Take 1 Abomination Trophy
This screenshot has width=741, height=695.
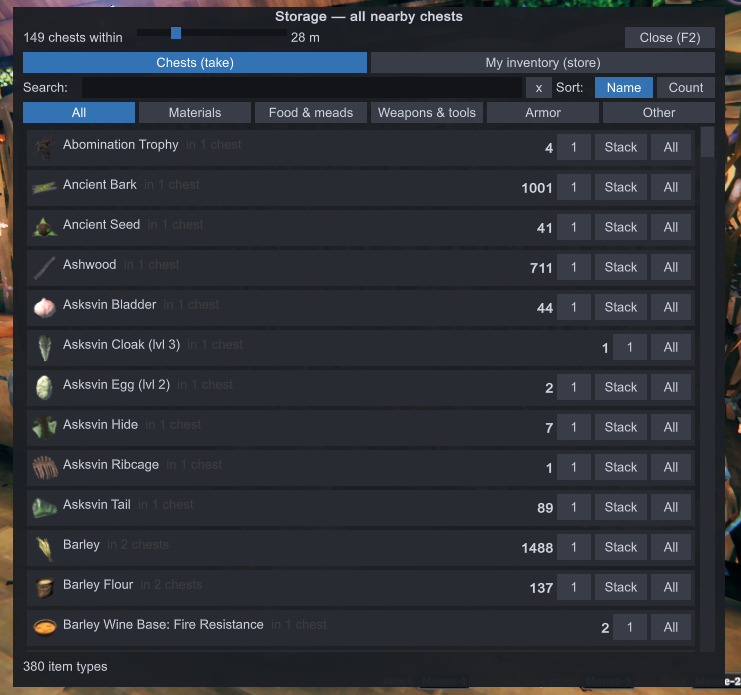pyautogui.click(x=574, y=147)
